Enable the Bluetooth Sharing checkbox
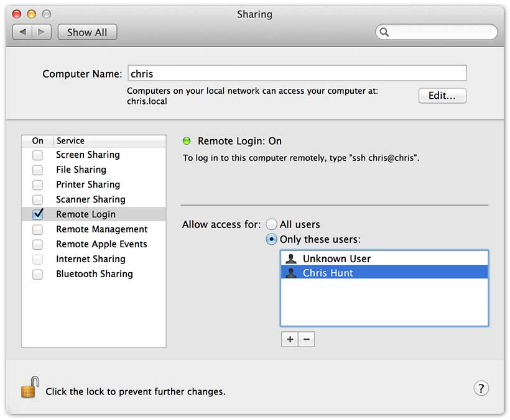 click(x=37, y=274)
